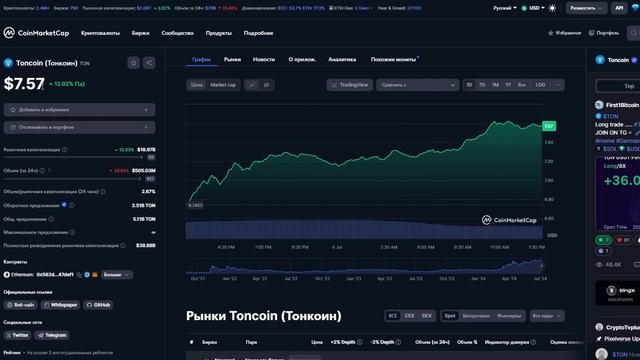The width and height of the screenshot is (640, 360).
Task: Open the CoinMarketCap home logo
Action: click(36, 33)
